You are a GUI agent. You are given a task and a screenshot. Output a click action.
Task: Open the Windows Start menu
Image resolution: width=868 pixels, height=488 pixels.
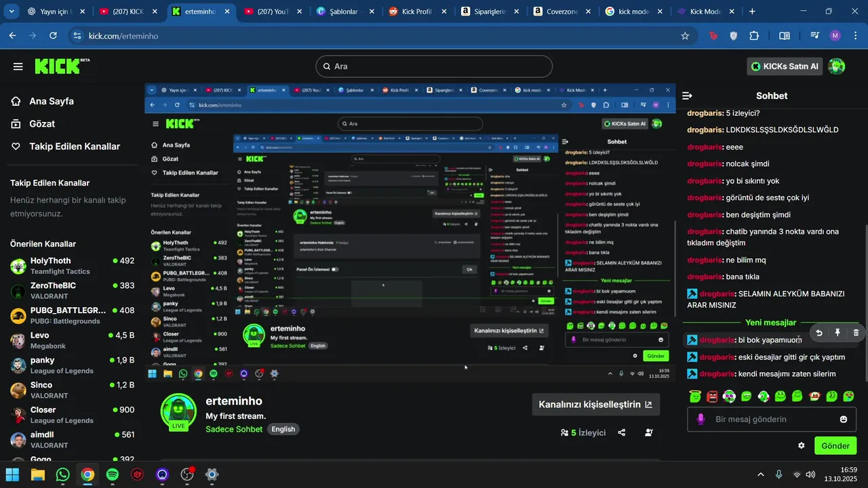click(x=12, y=474)
